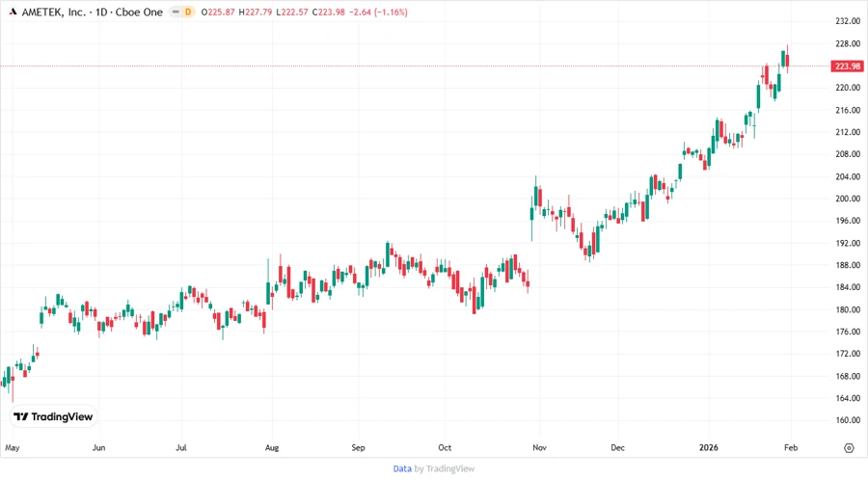This screenshot has width=868, height=480.
Task: Click the 180.00 price axis label
Action: click(848, 309)
